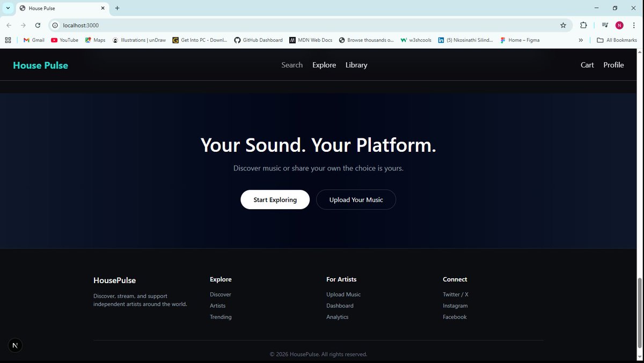Click the 'Connect' footer heading

455,279
